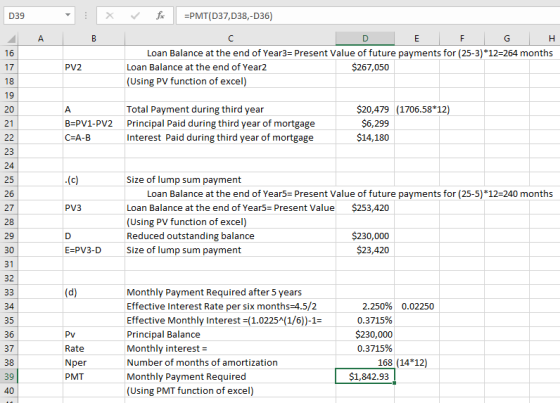Expand the Name Box dropdown arrow
560x403 pixels.
(68, 15)
